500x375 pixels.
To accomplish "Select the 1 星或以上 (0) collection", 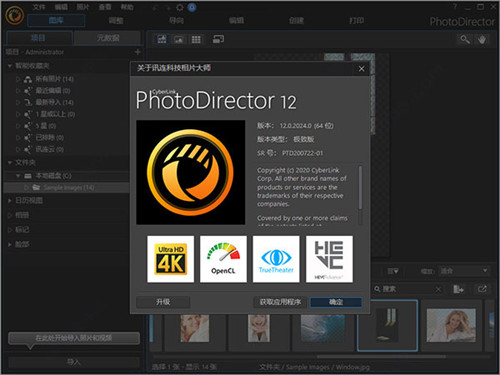I will point(55,114).
